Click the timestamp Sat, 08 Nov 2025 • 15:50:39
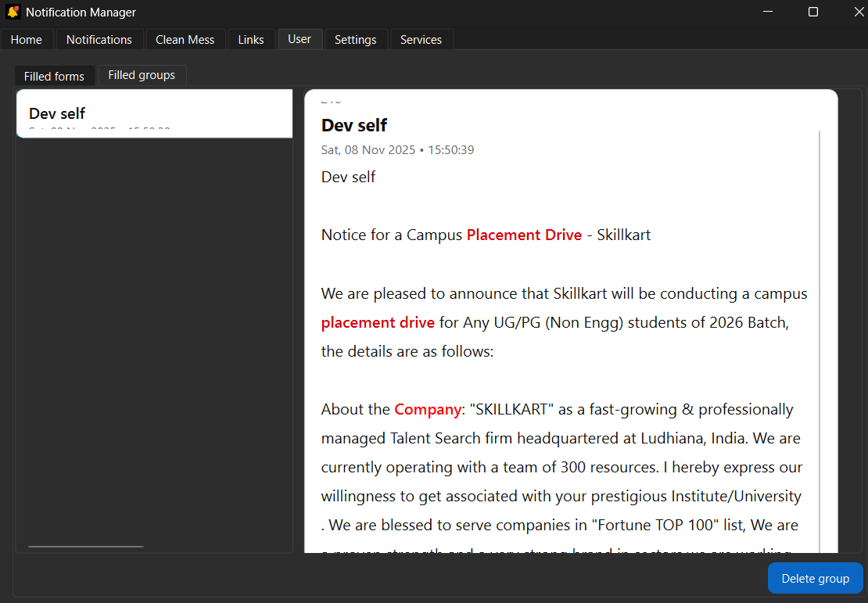Screen dimensions: 868x603 pyautogui.click(x=397, y=150)
